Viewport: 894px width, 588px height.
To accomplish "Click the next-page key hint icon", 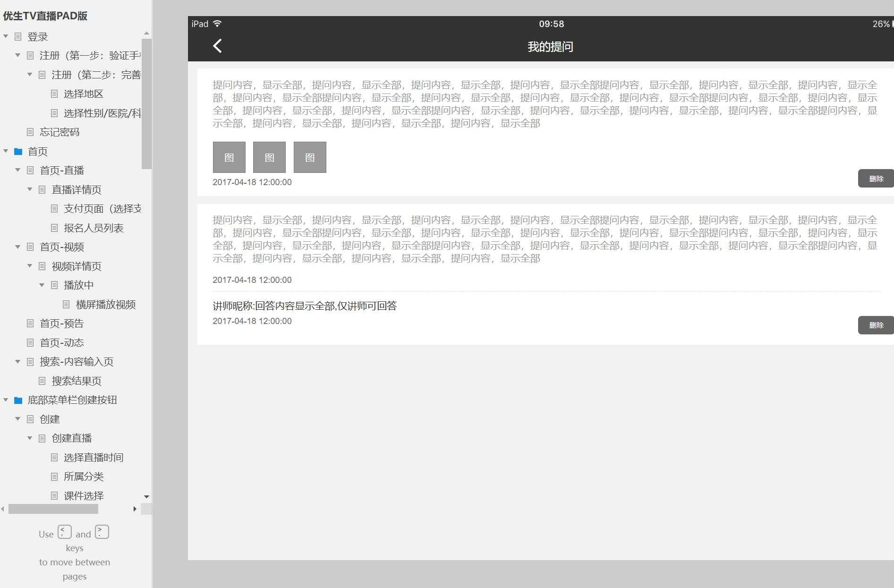I will [x=102, y=532].
